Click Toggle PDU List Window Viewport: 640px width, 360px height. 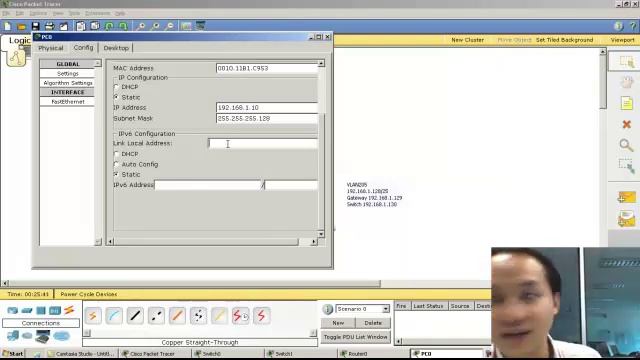pyautogui.click(x=356, y=337)
